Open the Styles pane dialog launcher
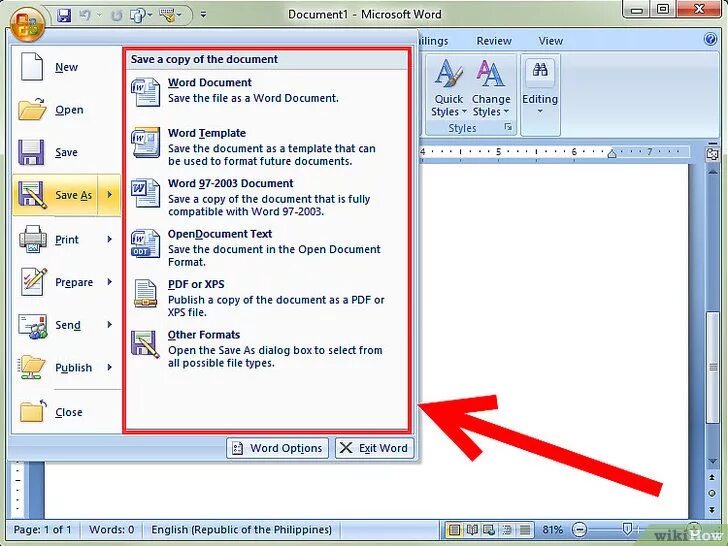This screenshot has height=546, width=728. pyautogui.click(x=508, y=127)
